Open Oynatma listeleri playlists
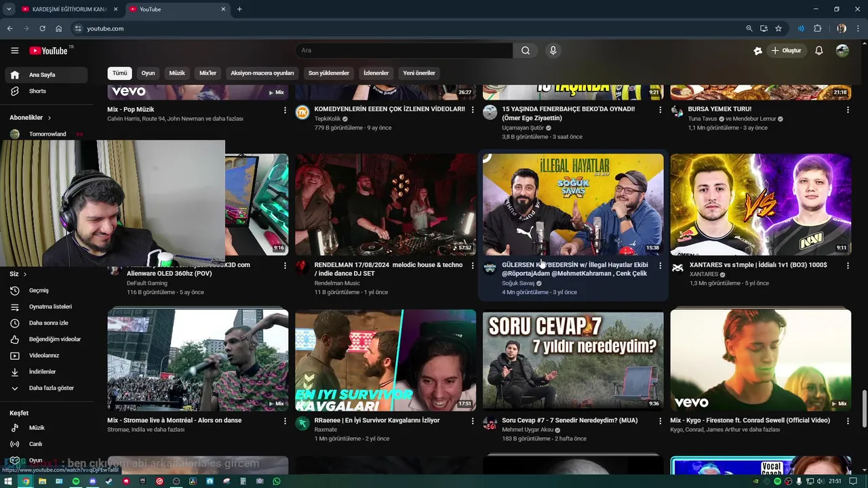The height and width of the screenshot is (488, 868). (46, 306)
